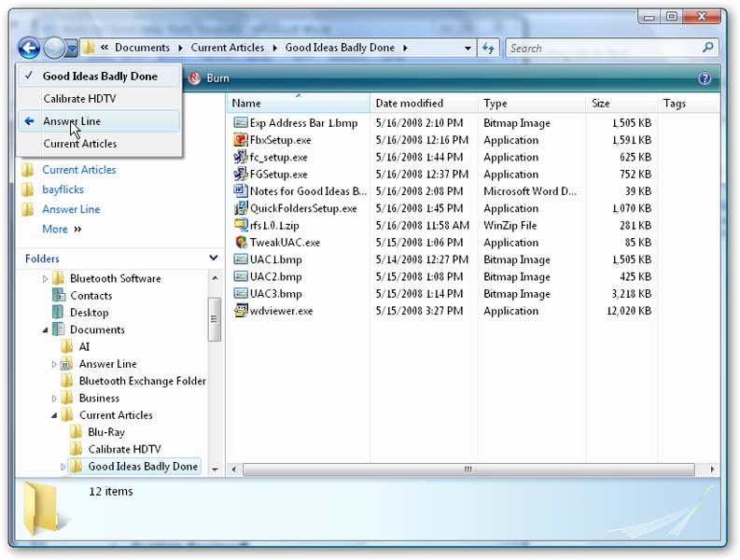
Task: Open the recent pages dropdown arrow
Action: (72, 48)
